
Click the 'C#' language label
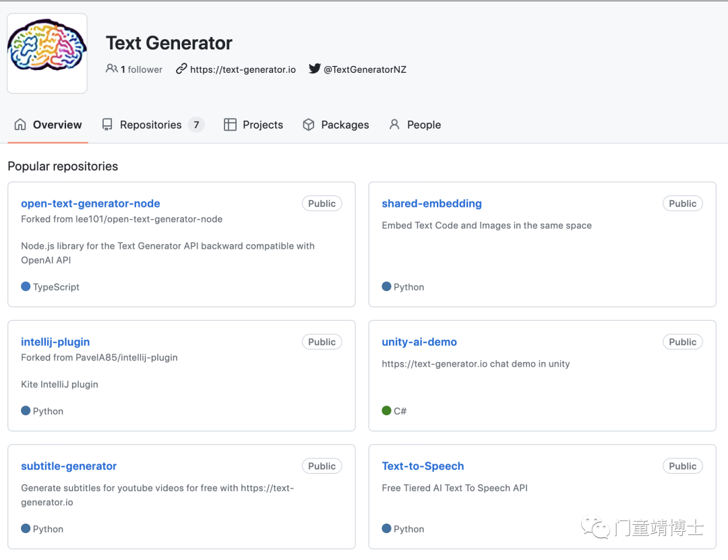[x=400, y=411]
